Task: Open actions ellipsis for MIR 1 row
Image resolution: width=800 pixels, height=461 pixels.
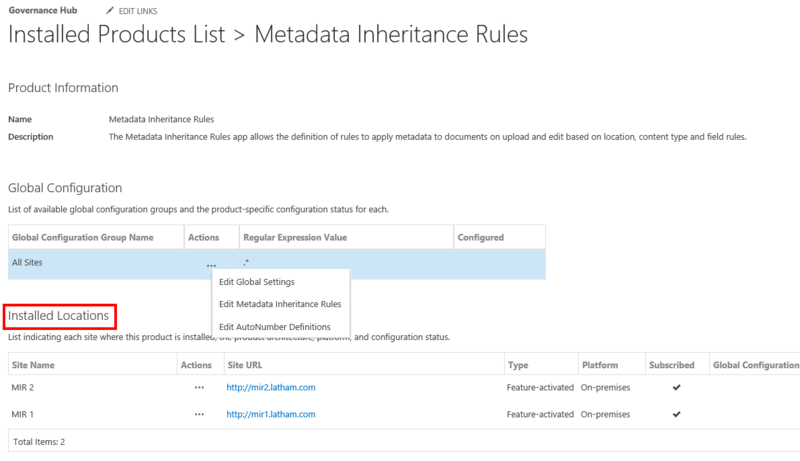Action: pos(200,413)
